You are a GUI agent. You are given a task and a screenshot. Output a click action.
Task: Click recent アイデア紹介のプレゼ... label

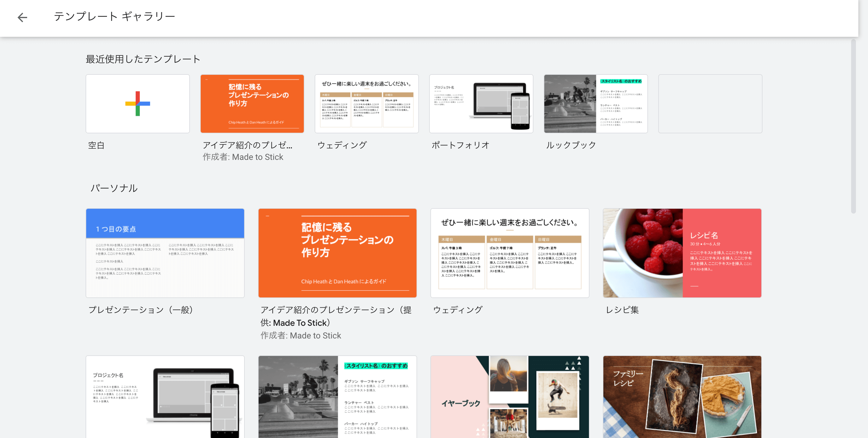[247, 145]
